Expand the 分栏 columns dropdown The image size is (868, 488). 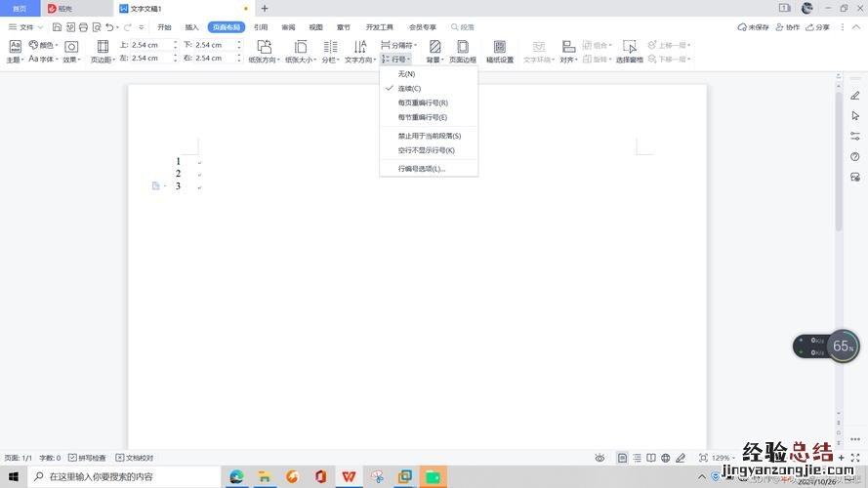point(330,60)
